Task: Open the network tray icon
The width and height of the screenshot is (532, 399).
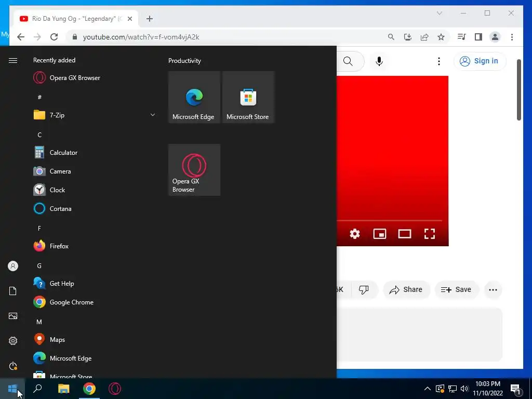Action: tap(452, 389)
